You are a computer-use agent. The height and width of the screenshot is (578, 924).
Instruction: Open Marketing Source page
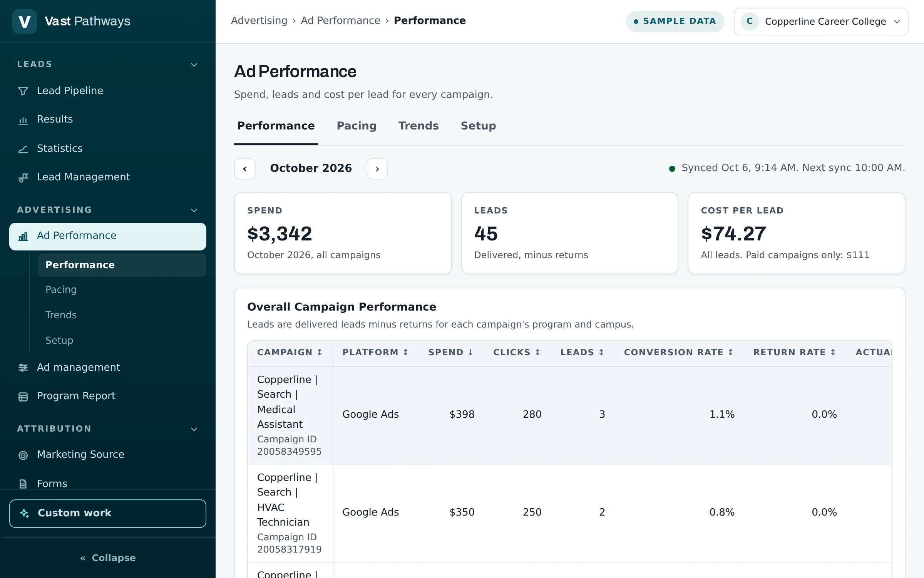coord(108,455)
